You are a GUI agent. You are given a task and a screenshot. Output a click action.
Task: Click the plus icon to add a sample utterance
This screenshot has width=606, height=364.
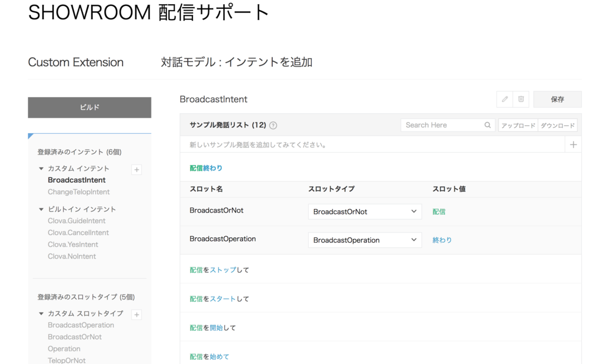[572, 144]
